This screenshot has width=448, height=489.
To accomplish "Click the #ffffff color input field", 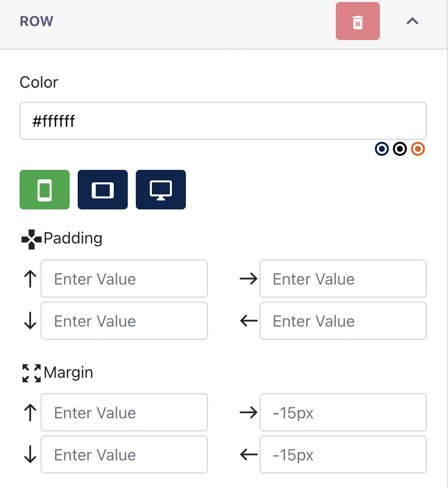I will [x=223, y=121].
